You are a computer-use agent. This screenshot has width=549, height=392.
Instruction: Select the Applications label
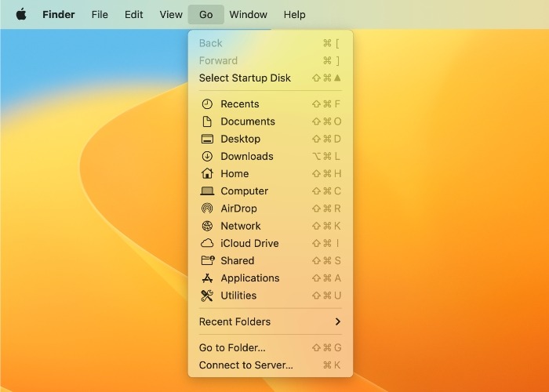[250, 278]
